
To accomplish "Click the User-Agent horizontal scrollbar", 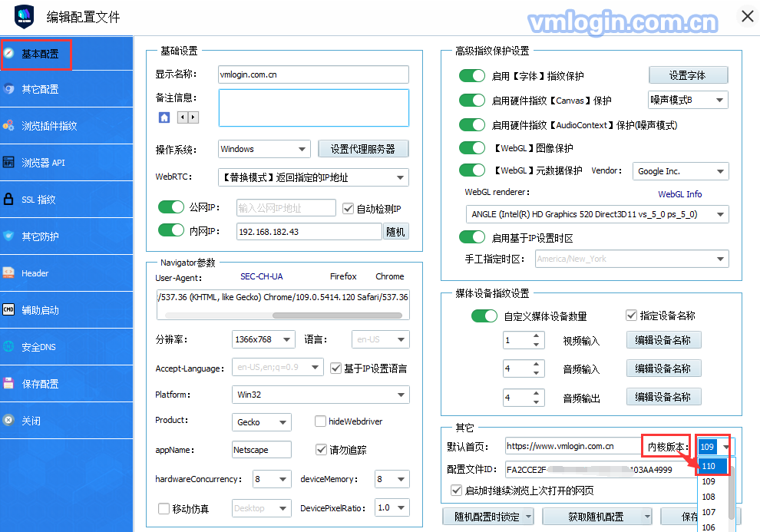I will 337,316.
